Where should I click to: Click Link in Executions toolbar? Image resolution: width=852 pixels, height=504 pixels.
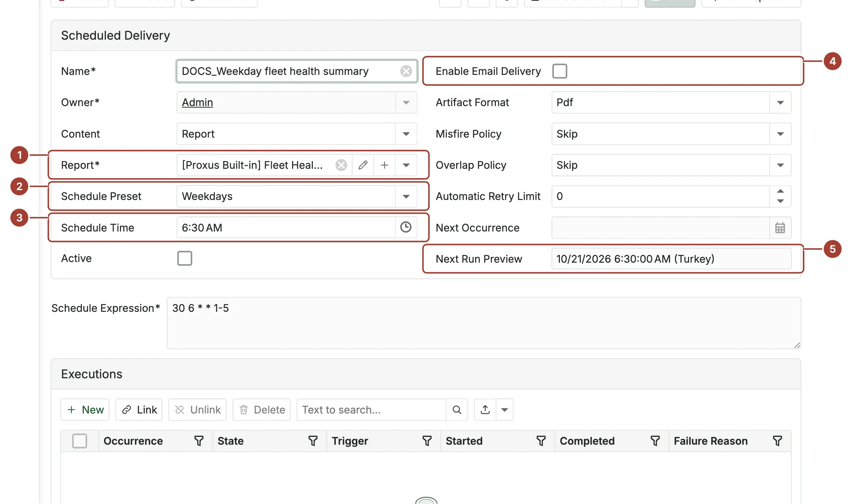pyautogui.click(x=139, y=410)
